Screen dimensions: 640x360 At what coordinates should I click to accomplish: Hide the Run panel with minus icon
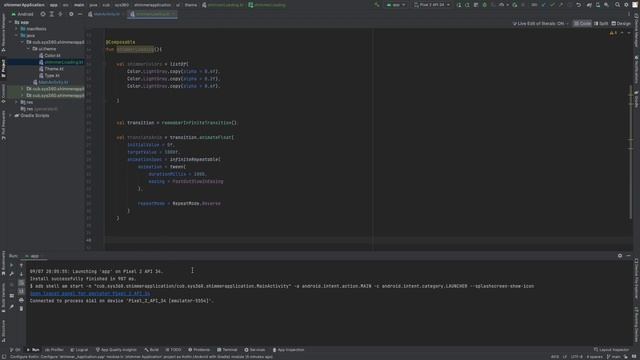click(628, 256)
